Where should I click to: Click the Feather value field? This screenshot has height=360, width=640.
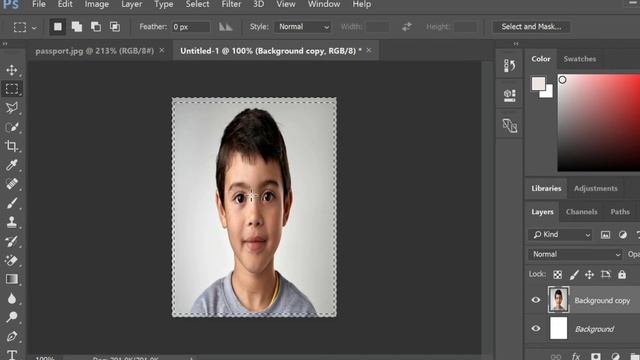click(x=190, y=27)
